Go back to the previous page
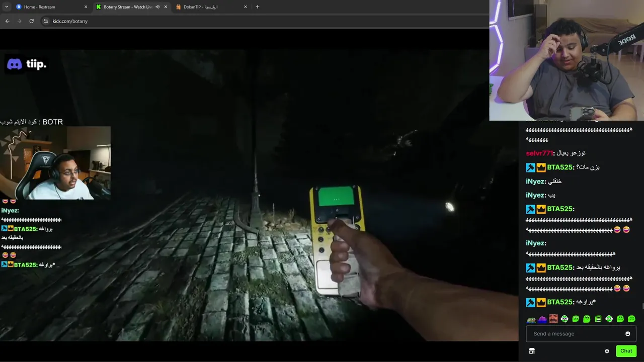This screenshot has height=362, width=644. (7, 21)
